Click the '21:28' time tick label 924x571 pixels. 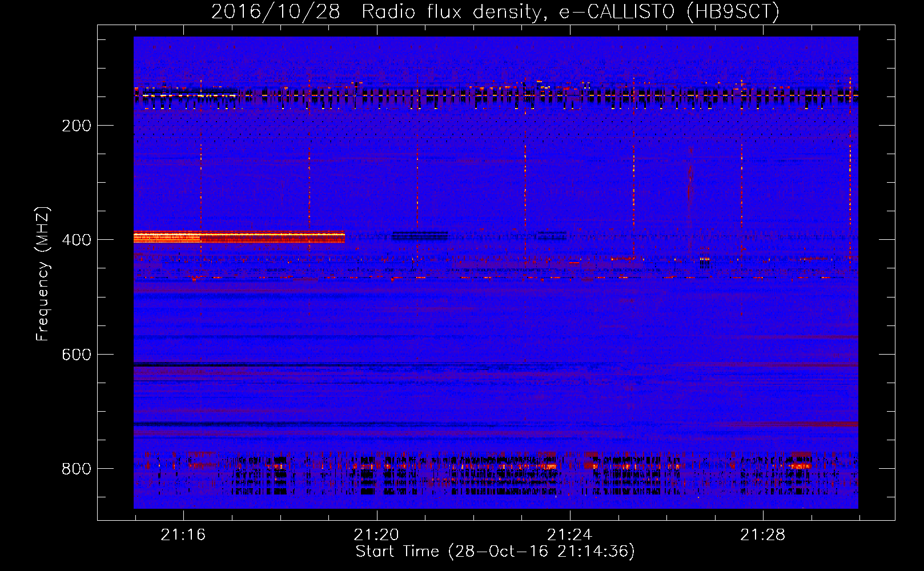[x=763, y=535]
